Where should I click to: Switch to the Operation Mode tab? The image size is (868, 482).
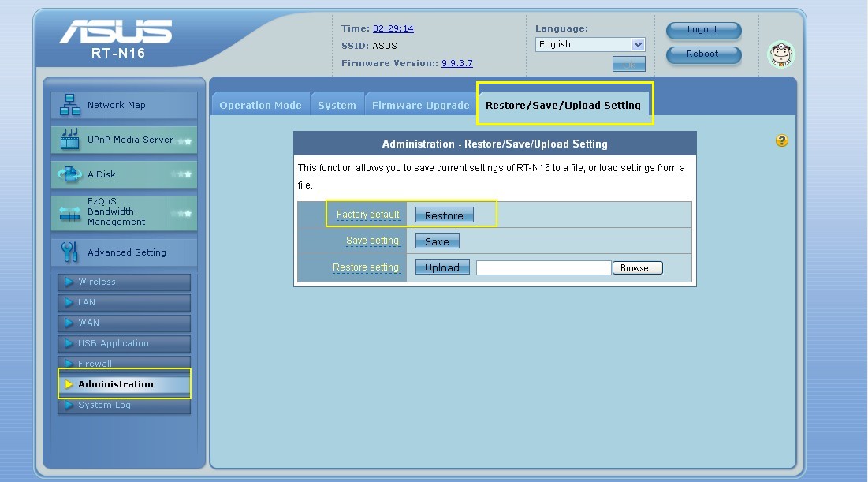click(260, 106)
